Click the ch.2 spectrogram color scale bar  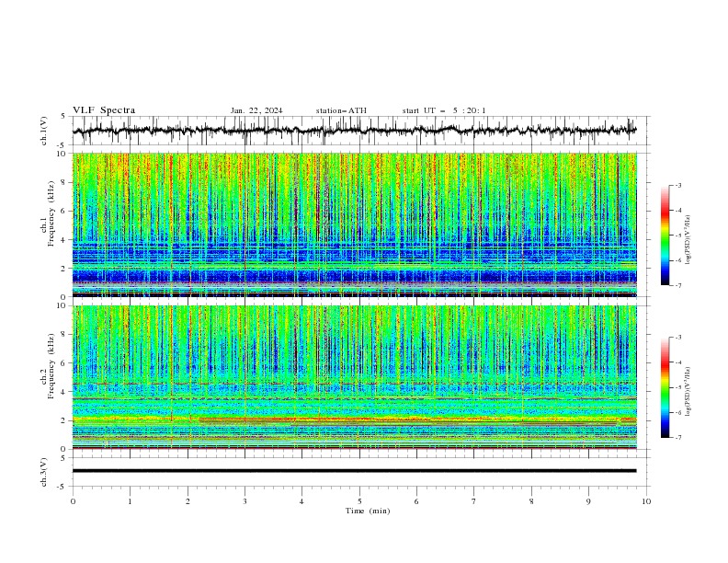click(665, 387)
